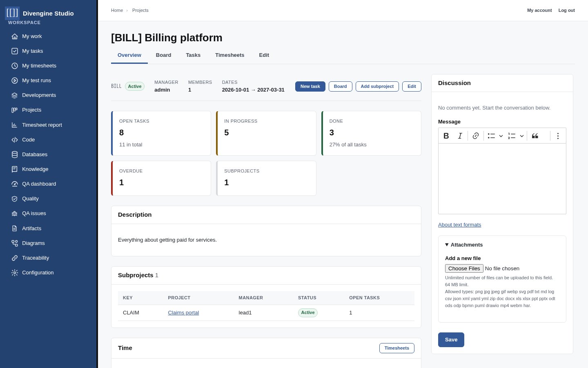Viewport: 588px width, 368px height.
Task: Click the New task button
Action: [310, 87]
